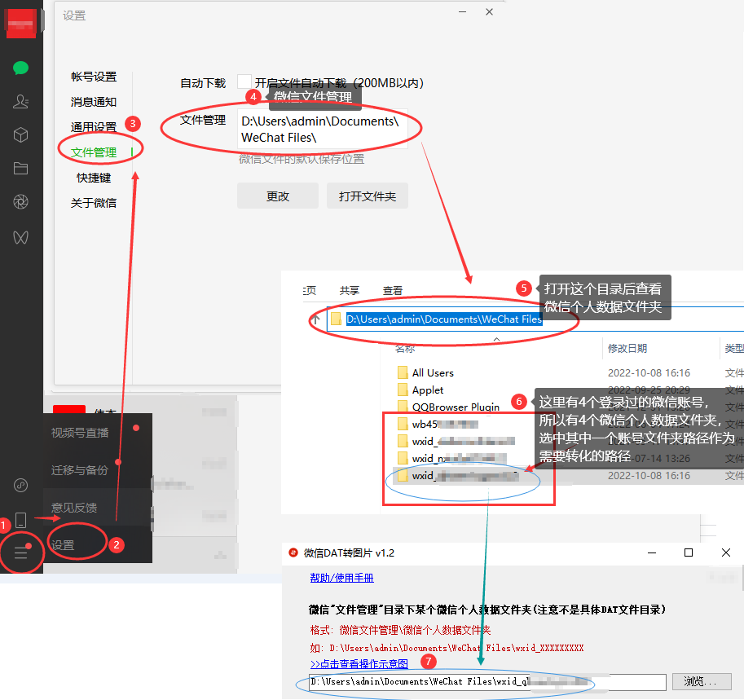Click the All Users date 2022-10-08 16:16

tap(649, 372)
